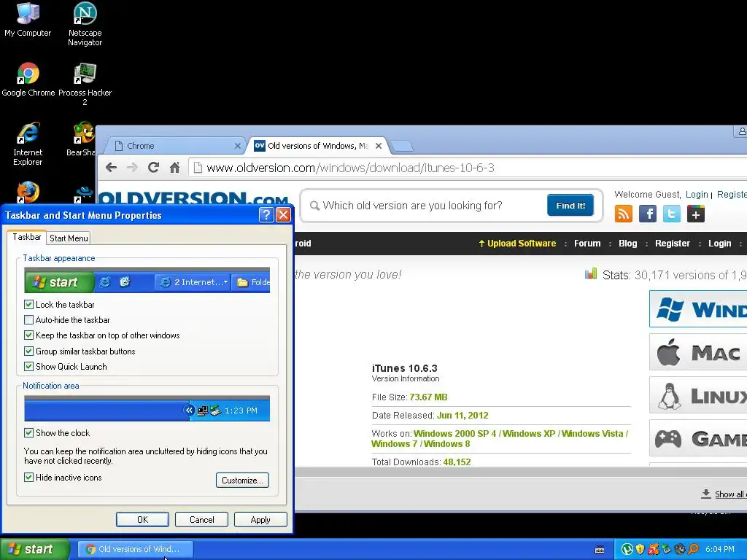Open a new Chrome tab
This screenshot has width=747, height=560.
(x=402, y=146)
